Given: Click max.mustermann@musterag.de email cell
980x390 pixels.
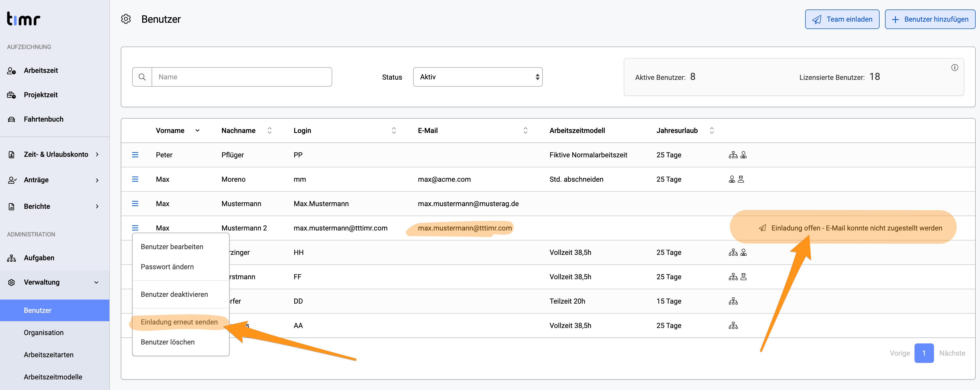Looking at the screenshot, I should pos(468,204).
